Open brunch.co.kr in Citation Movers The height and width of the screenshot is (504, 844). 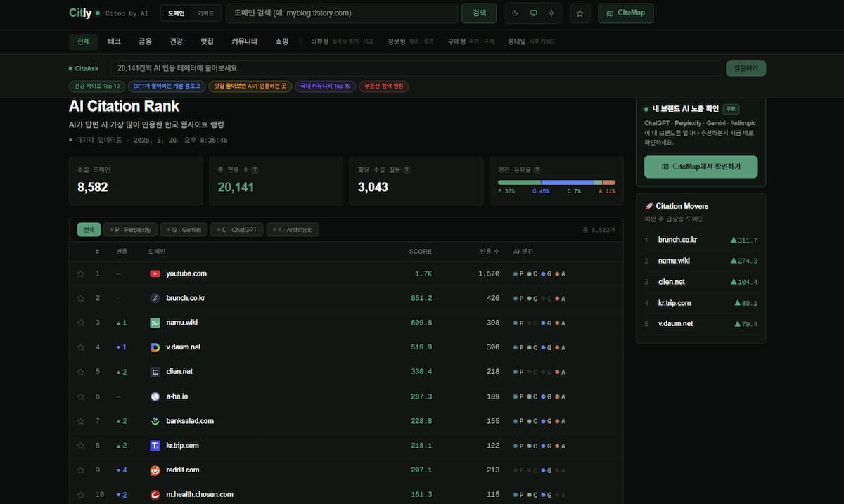point(677,240)
